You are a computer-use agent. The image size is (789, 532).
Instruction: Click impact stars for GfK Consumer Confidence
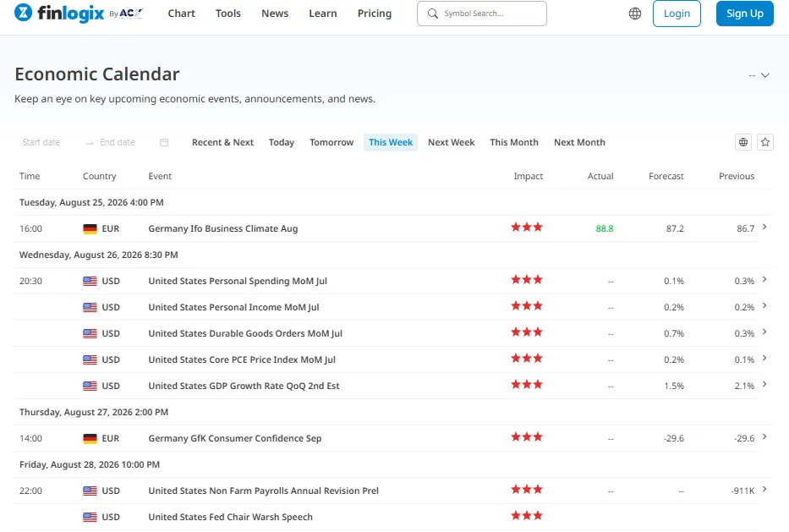click(527, 437)
